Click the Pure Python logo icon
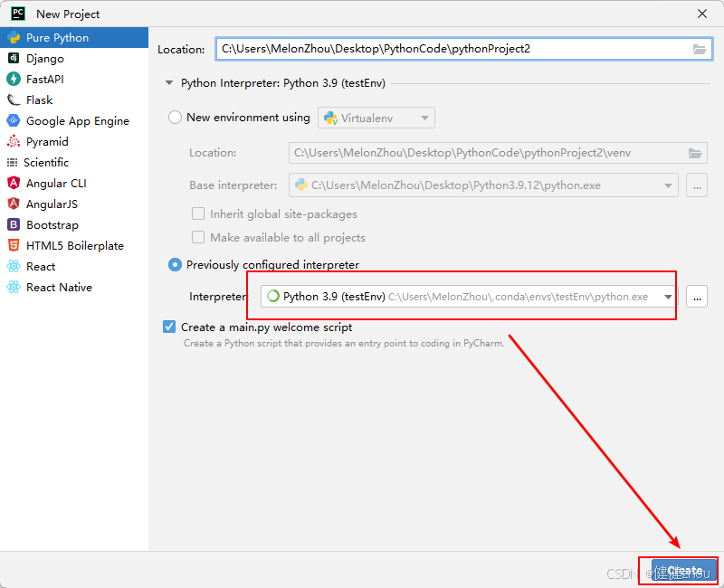724x588 pixels. 14,37
